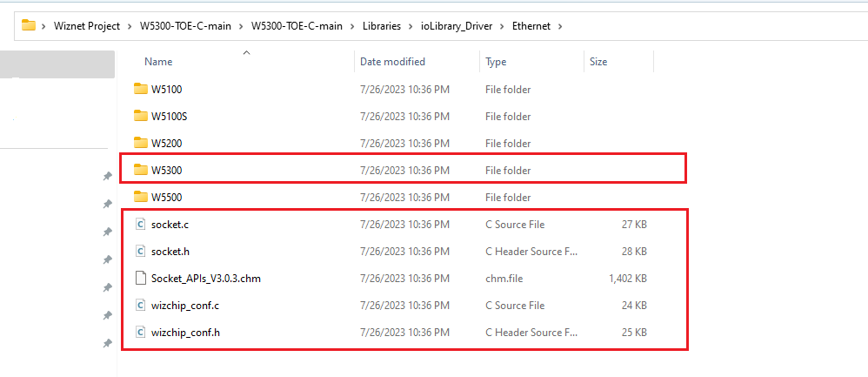868x377 pixels.
Task: Open the W5100 folder icon
Action: [x=141, y=89]
